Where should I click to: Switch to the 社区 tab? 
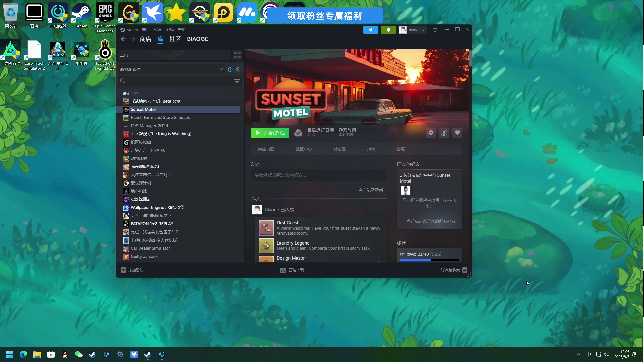pos(175,39)
